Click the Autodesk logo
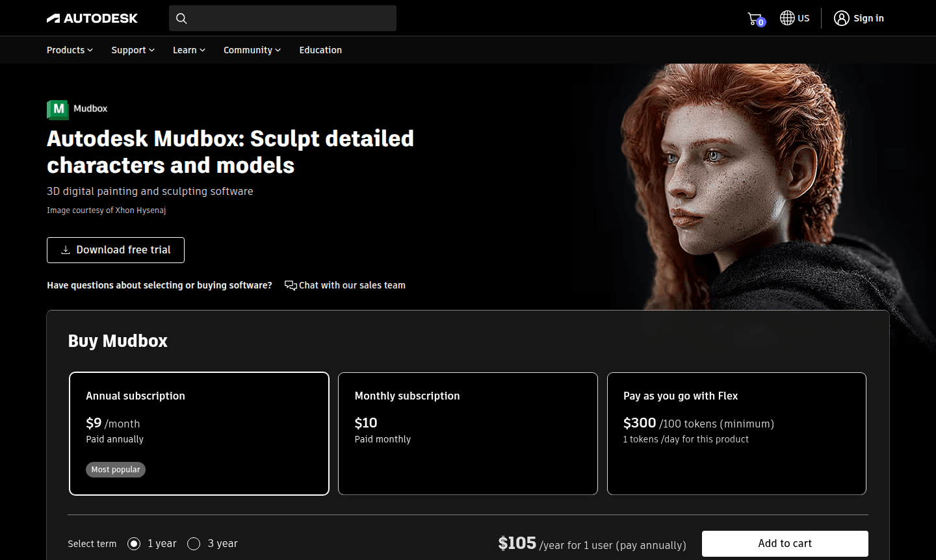This screenshot has height=560, width=936. pos(92,18)
